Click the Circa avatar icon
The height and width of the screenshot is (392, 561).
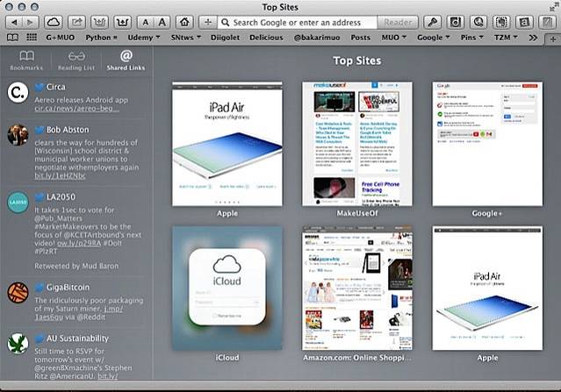point(18,92)
